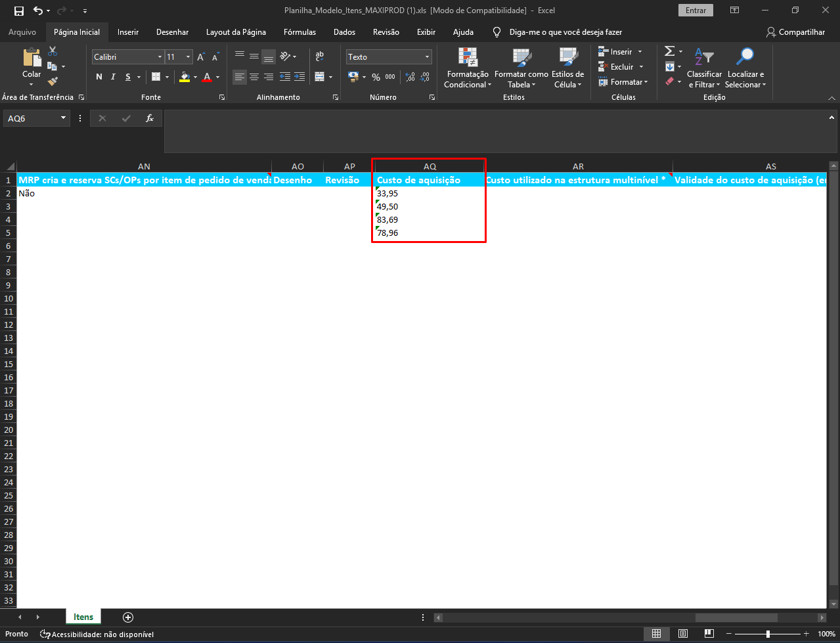This screenshot has height=643, width=840.
Task: Click the decrease decimal places icon
Action: [426, 77]
